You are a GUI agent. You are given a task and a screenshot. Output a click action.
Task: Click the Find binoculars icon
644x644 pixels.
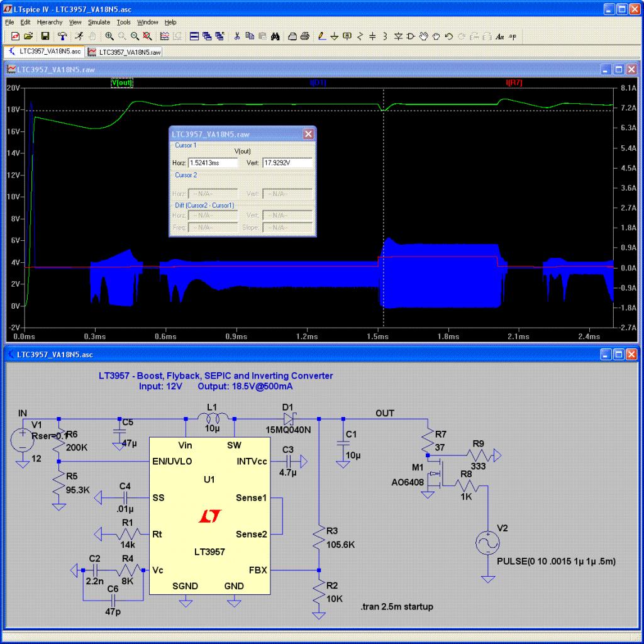point(275,36)
